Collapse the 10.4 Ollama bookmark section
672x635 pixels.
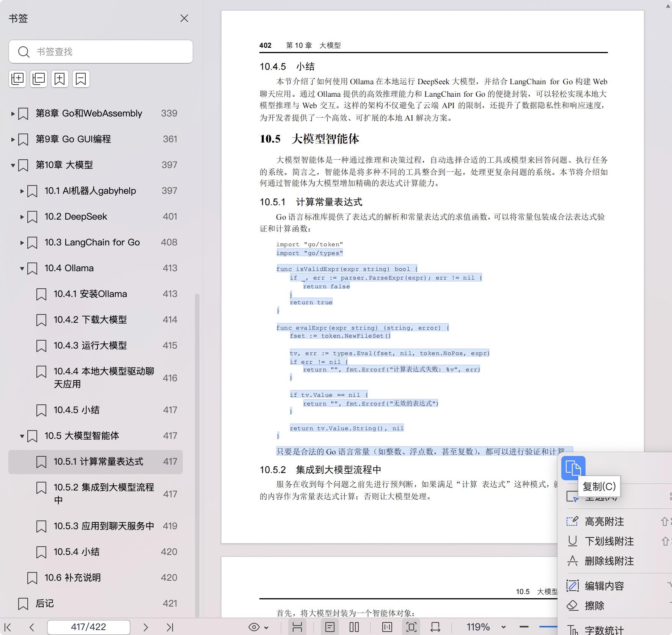22,269
